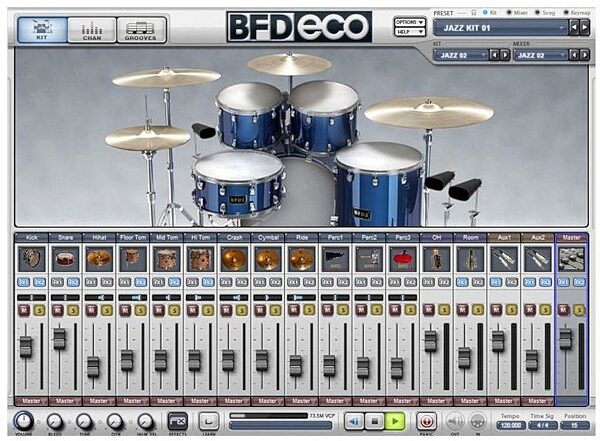Solo the Master channel
The height and width of the screenshot is (441, 600).
(579, 310)
